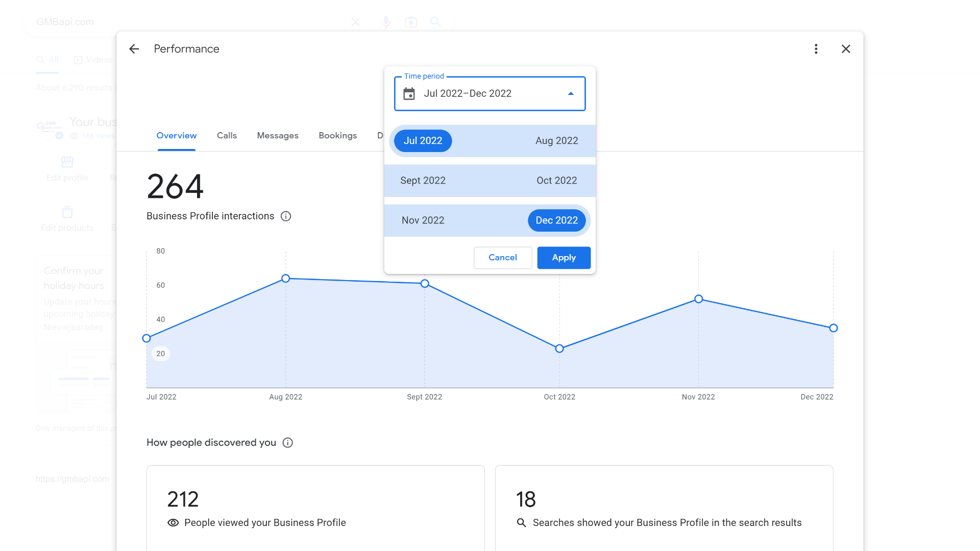Cancel the time period selection
The image size is (980, 551).
pos(503,258)
